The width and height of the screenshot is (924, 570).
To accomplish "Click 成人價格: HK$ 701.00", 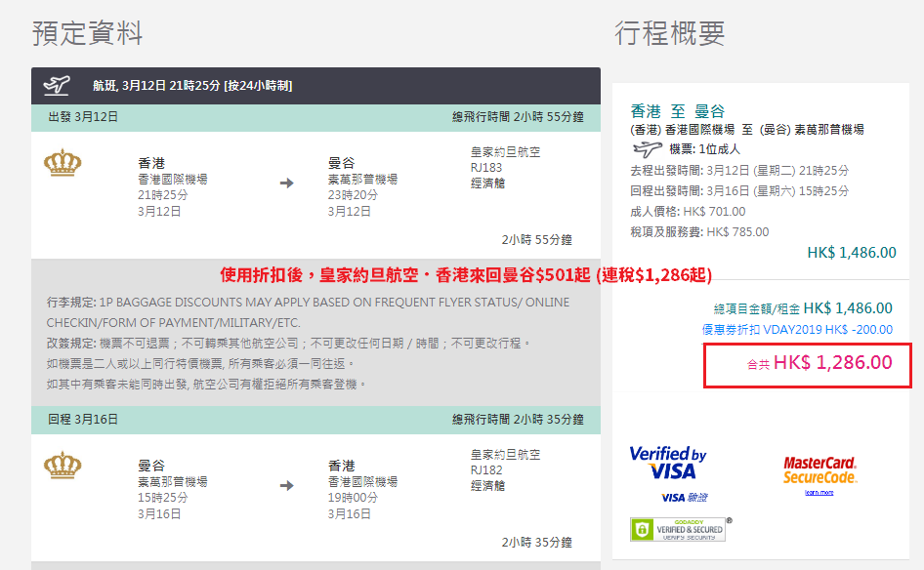I will tap(688, 212).
